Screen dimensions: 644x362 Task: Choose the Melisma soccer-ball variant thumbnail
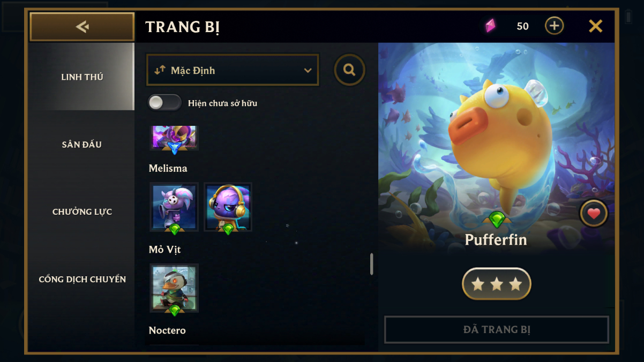(x=174, y=207)
